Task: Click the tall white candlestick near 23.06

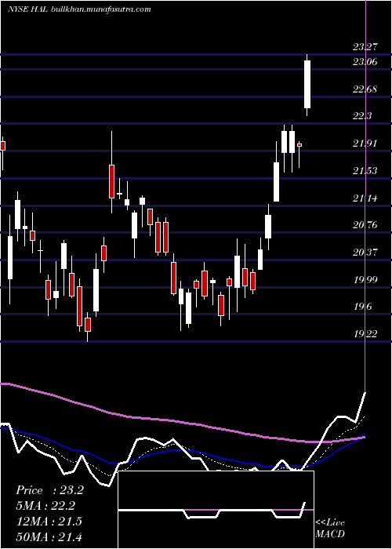Action: pos(307,85)
